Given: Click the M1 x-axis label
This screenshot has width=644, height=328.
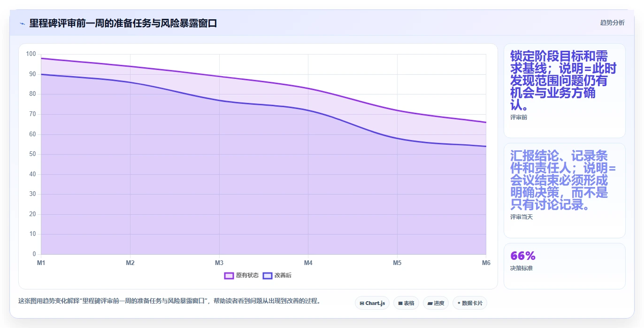Looking at the screenshot, I should [41, 263].
